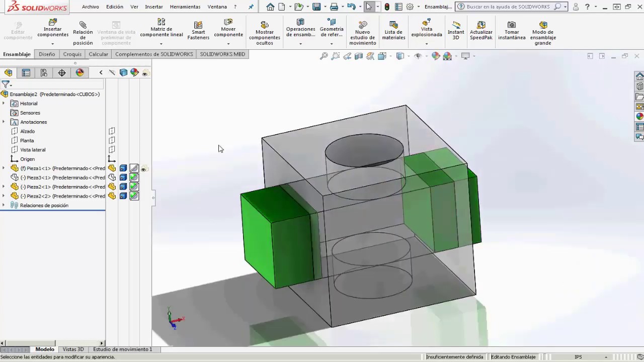644x362 pixels.
Task: Open Operaciones de ensamblaje dropdown arrow
Action: [x=300, y=44]
